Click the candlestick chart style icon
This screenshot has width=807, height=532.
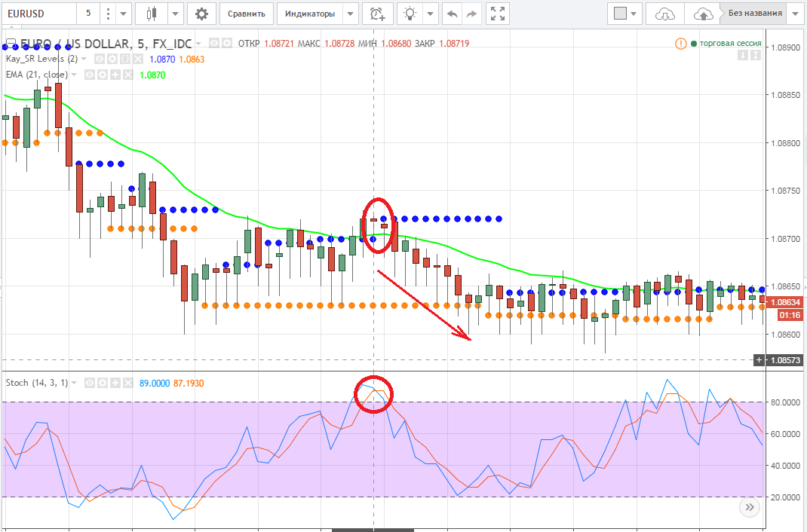click(x=153, y=14)
